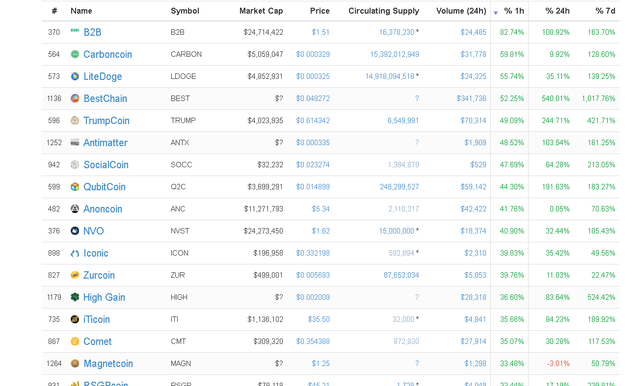Sort table by Name column

81,11
